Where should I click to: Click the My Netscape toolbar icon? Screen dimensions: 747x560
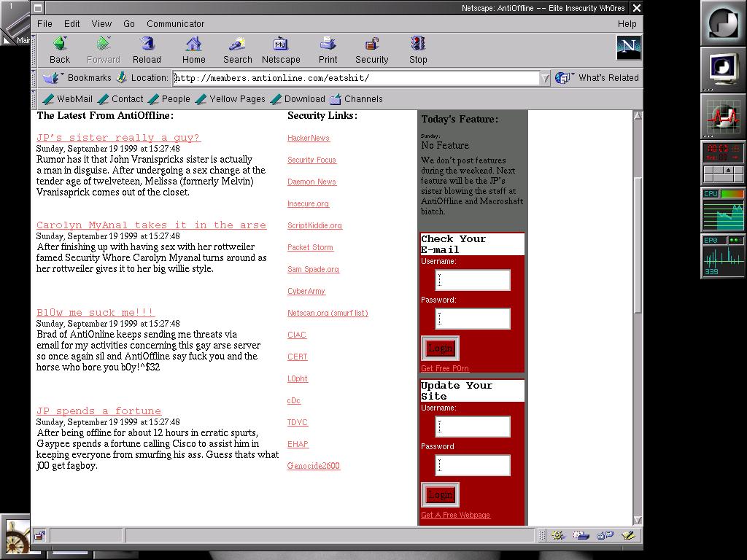(x=281, y=44)
